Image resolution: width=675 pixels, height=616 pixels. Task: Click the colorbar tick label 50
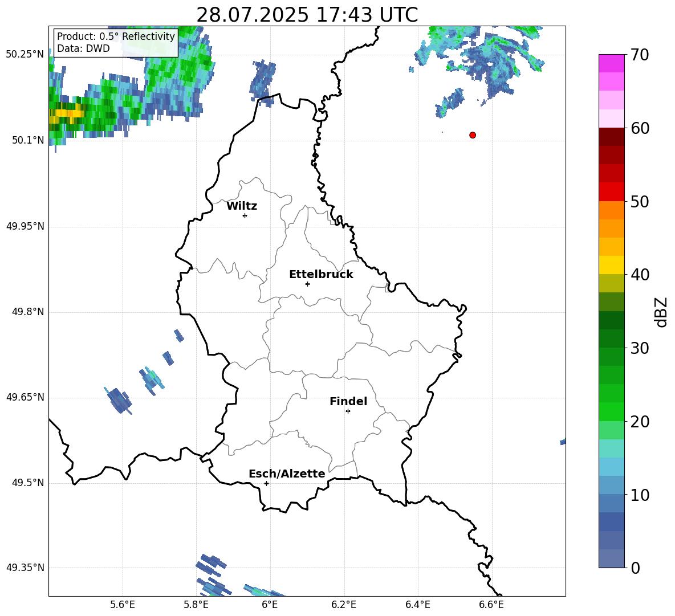point(640,202)
